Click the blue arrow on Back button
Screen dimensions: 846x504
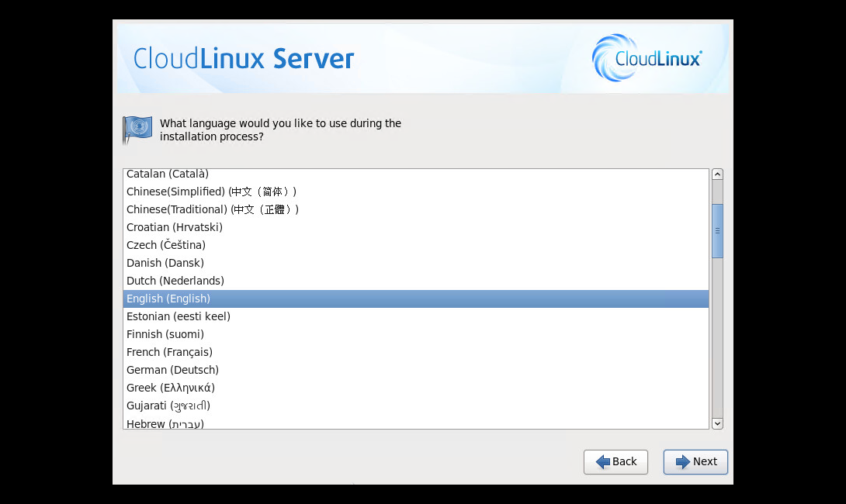[602, 462]
